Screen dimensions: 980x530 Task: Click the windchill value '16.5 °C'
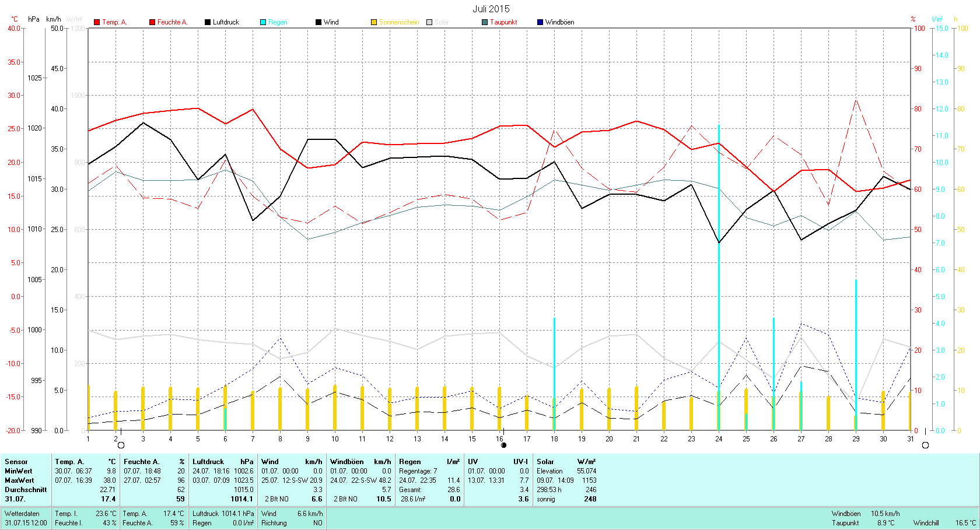[x=965, y=523]
